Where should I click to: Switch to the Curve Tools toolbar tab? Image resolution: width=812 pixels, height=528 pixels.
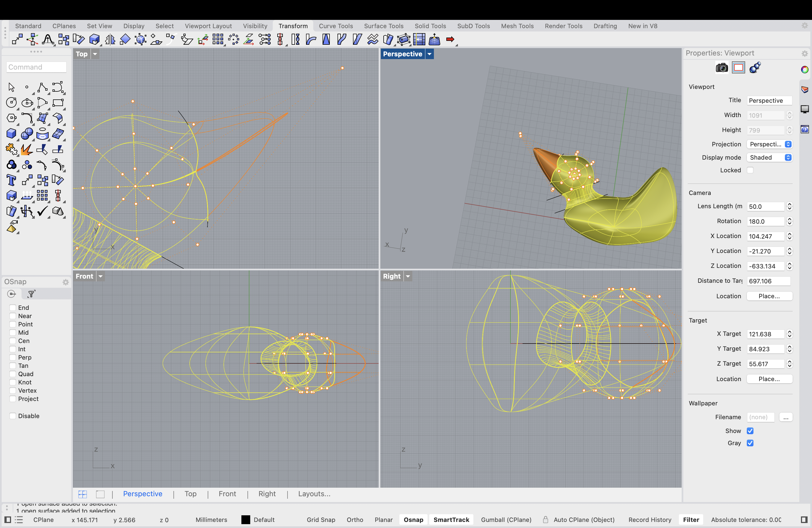coord(336,26)
